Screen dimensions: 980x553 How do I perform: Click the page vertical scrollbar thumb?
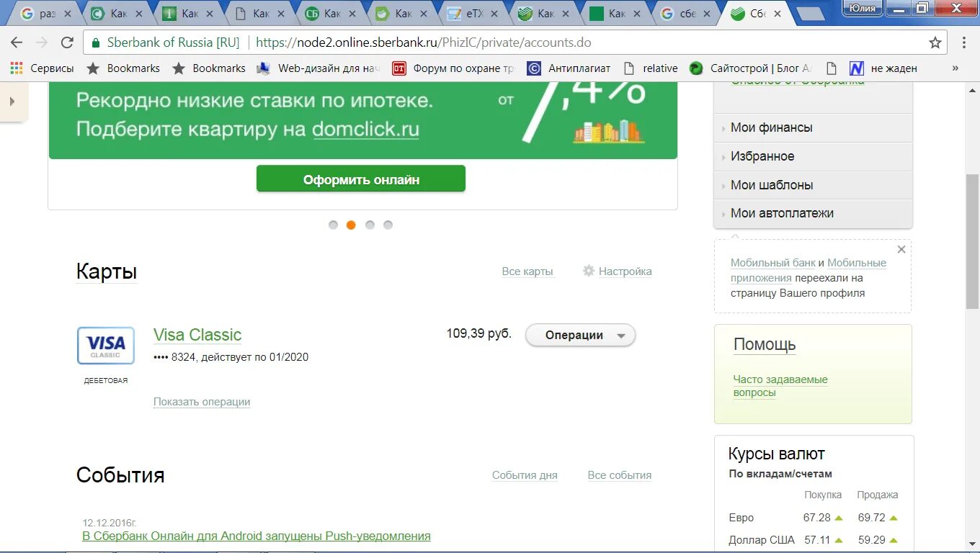pyautogui.click(x=972, y=241)
